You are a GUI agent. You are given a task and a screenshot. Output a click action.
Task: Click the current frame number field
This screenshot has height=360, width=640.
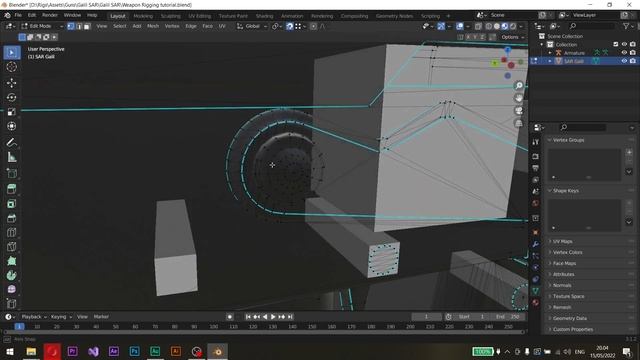tap(427, 317)
